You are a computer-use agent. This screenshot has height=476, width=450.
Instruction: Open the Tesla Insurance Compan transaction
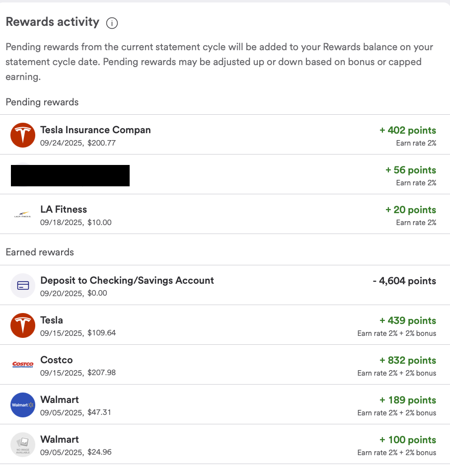[x=95, y=130]
